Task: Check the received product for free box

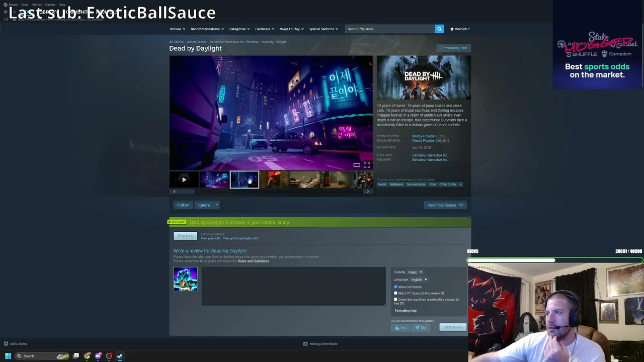Action: pos(395,300)
